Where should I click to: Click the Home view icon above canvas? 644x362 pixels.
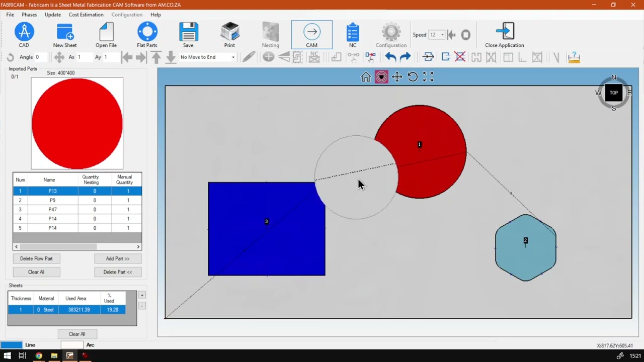(366, 77)
